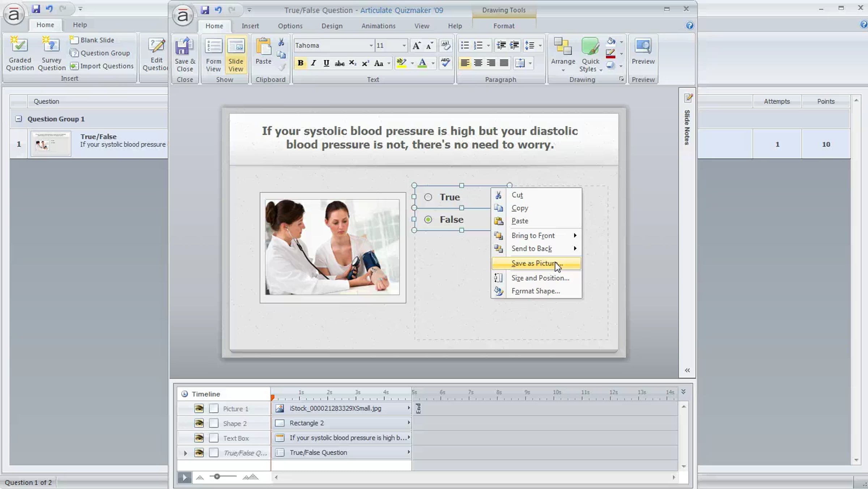
Task: Click the center text alignment icon
Action: pyautogui.click(x=478, y=63)
